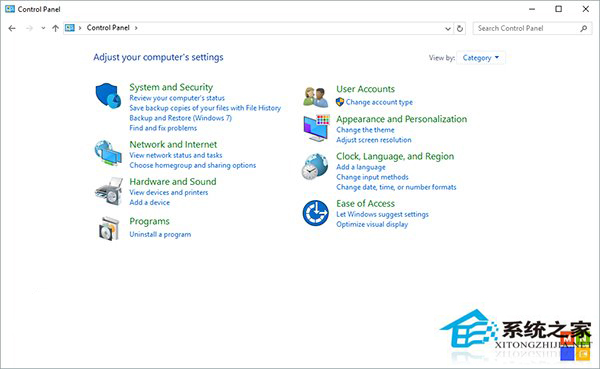
Task: Open Hardware and Sound category
Action: [x=173, y=181]
